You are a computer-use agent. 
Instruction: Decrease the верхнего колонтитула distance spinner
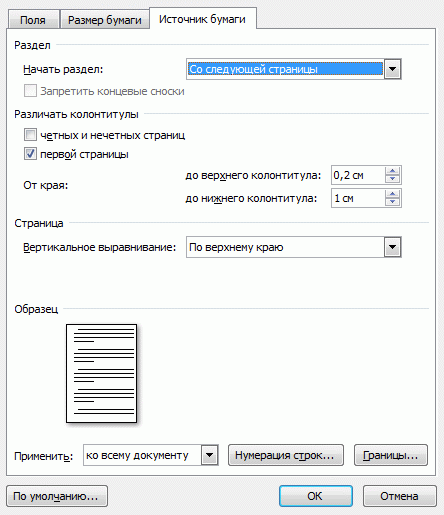pos(392,179)
